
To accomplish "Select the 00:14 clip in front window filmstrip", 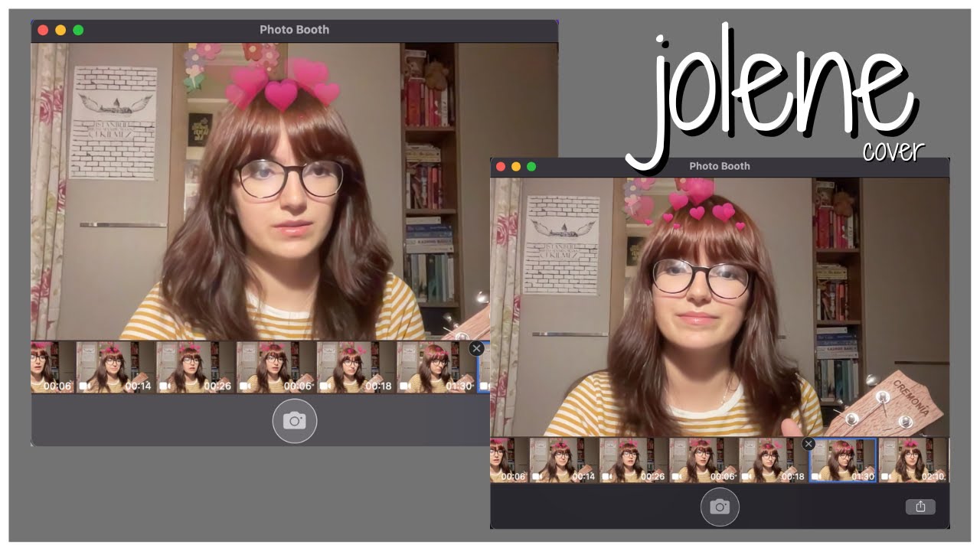I will click(x=563, y=461).
